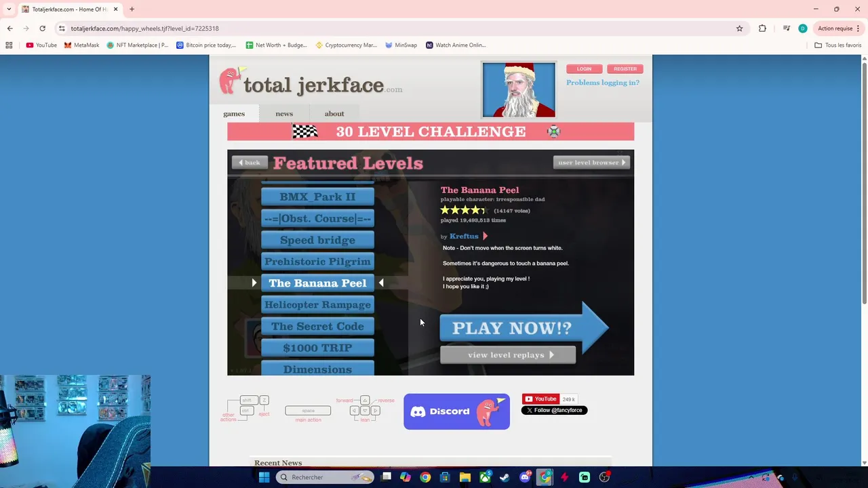868x488 pixels.
Task: Open the tab search dropdown arrow
Action: point(9,9)
